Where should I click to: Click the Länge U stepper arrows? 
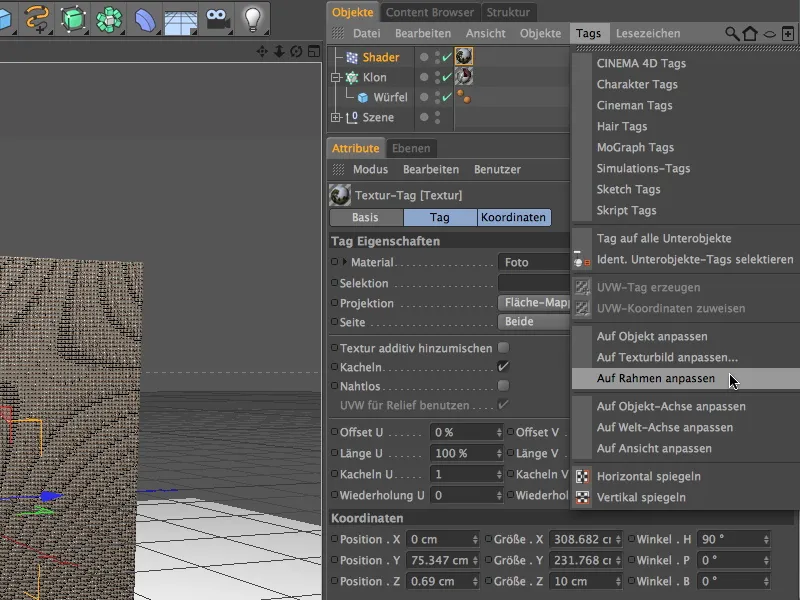click(x=499, y=453)
